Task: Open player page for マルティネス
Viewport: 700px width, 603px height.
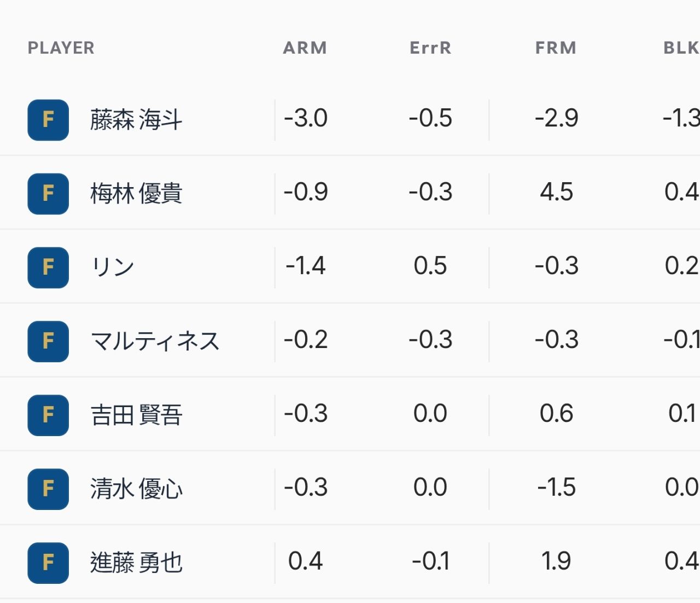Action: click(155, 341)
